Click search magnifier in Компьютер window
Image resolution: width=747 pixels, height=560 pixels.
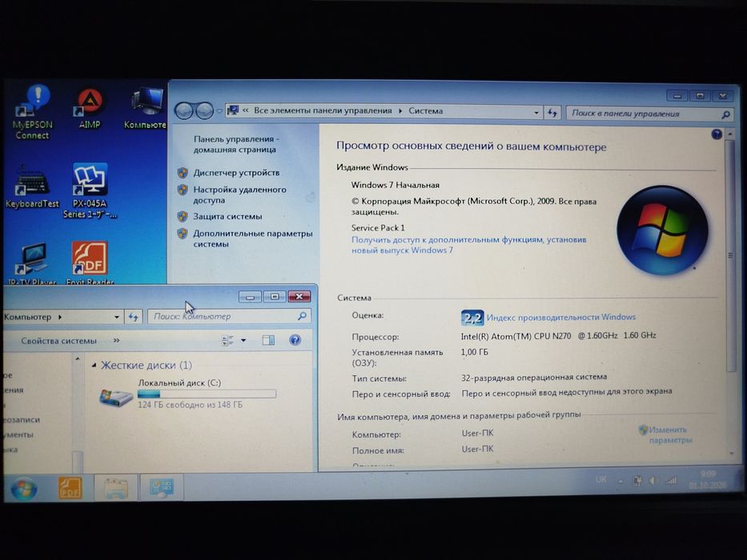tap(302, 316)
